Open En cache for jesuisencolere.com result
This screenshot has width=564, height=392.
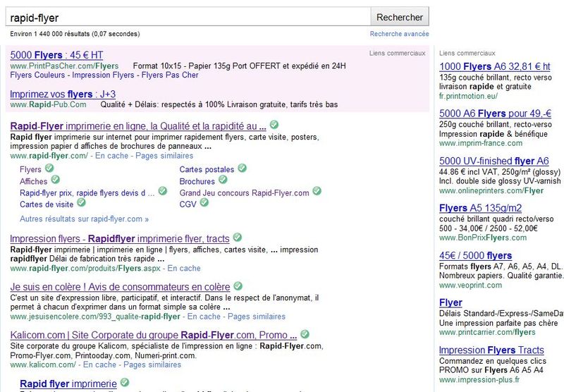204,317
